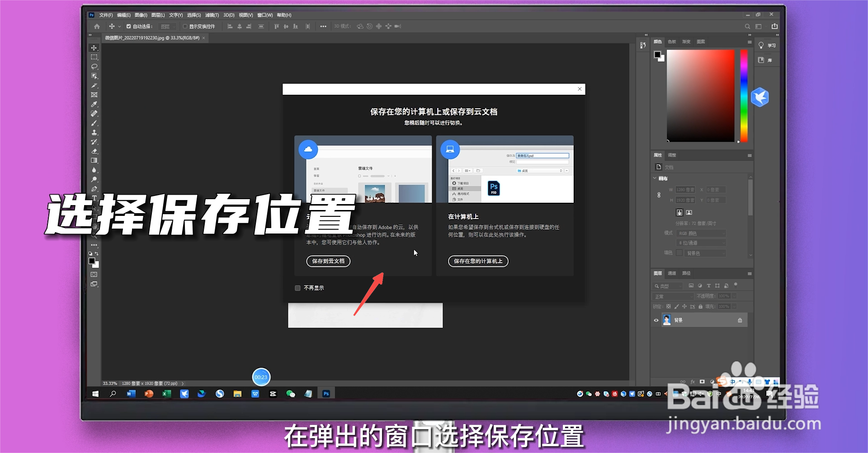Select the Gradient tool
The height and width of the screenshot is (453, 868).
[x=94, y=161]
